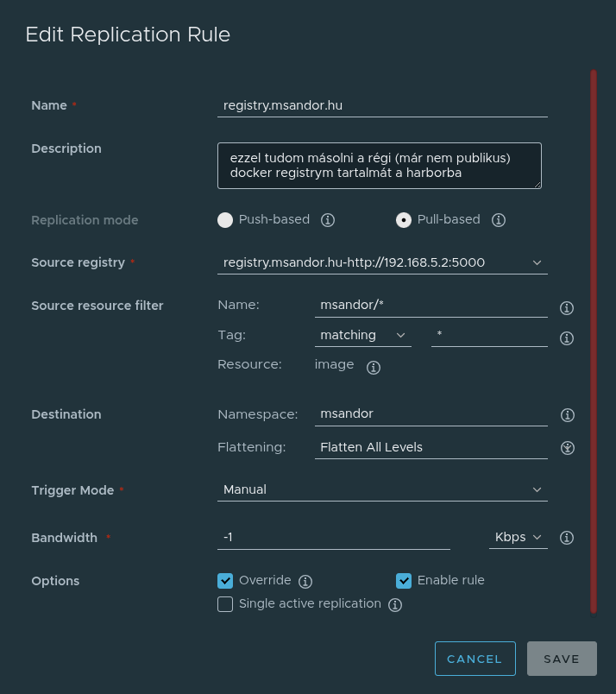
Task: Change the Kbps bandwidth unit dropdown
Action: click(x=518, y=537)
